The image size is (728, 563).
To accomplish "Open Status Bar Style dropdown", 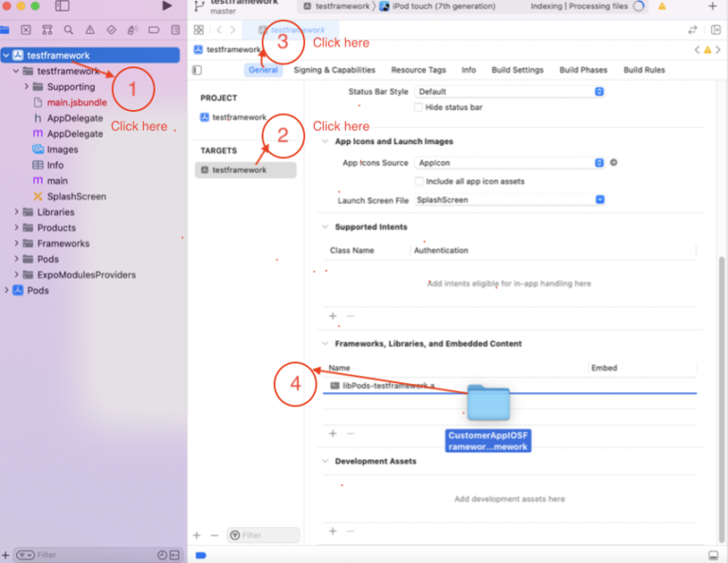I will [509, 91].
